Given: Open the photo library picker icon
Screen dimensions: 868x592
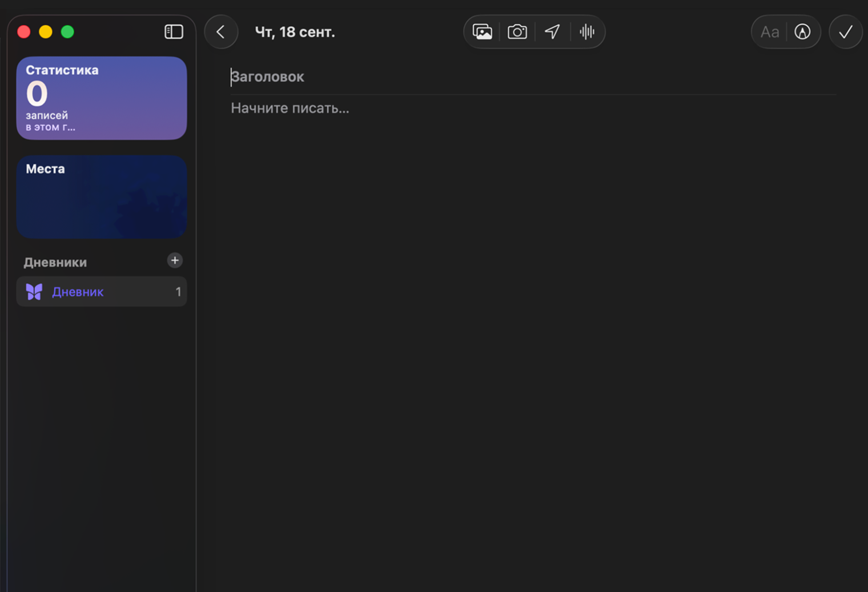Looking at the screenshot, I should [482, 32].
